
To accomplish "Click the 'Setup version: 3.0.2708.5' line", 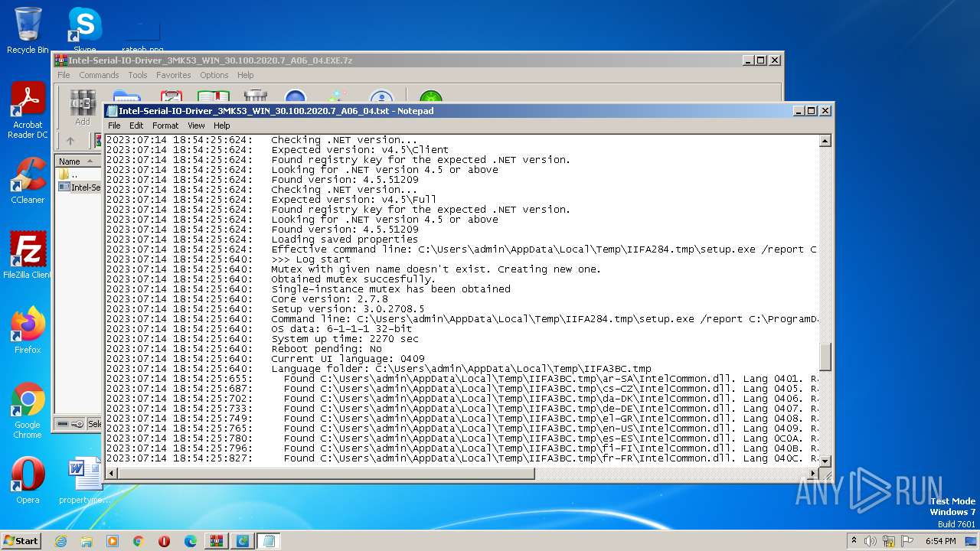I will tap(348, 309).
